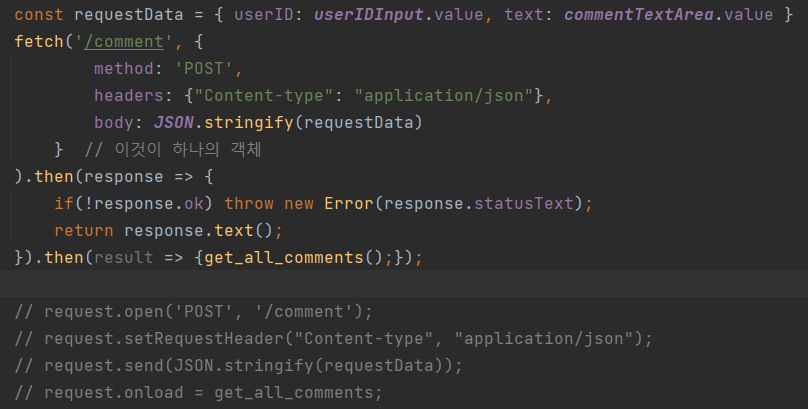Viewport: 808px width, 409px height.
Task: Click 'text()' in the return statement
Action: click(244, 230)
